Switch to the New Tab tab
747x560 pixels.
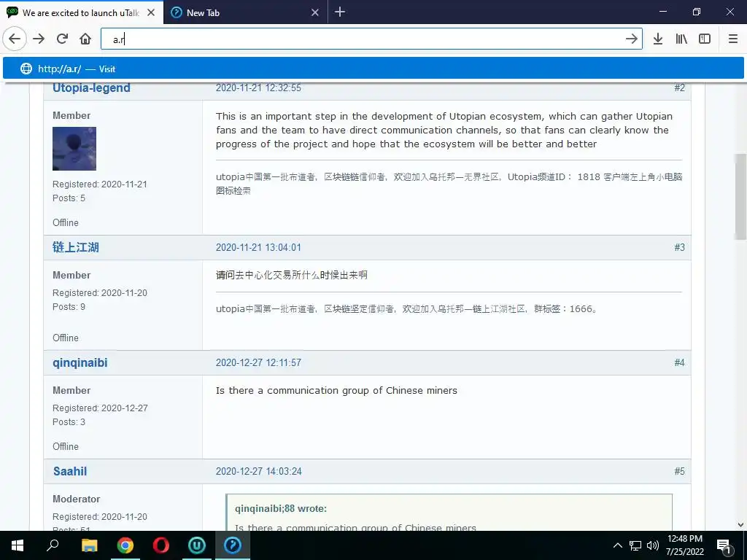pos(245,12)
